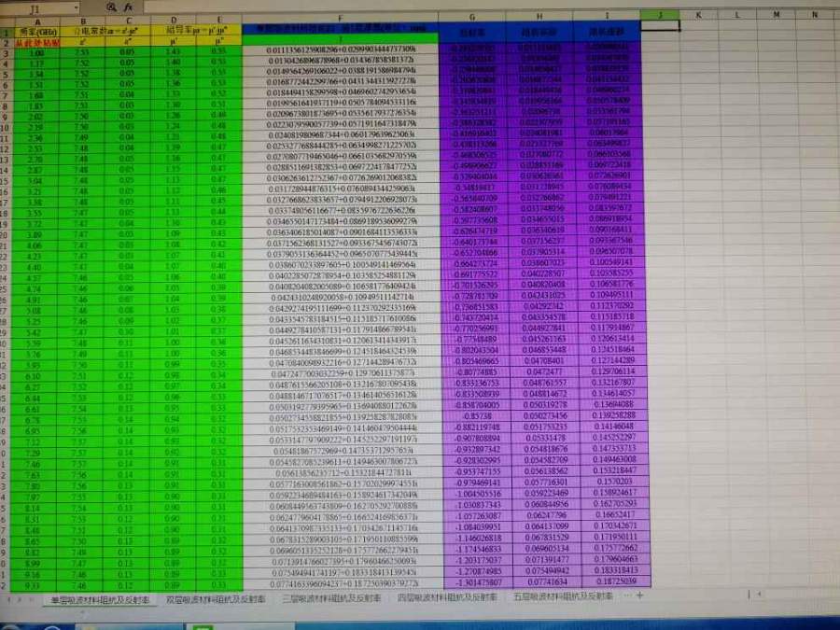Select row 16 header
The height and width of the screenshot is (630, 840).
click(5, 192)
